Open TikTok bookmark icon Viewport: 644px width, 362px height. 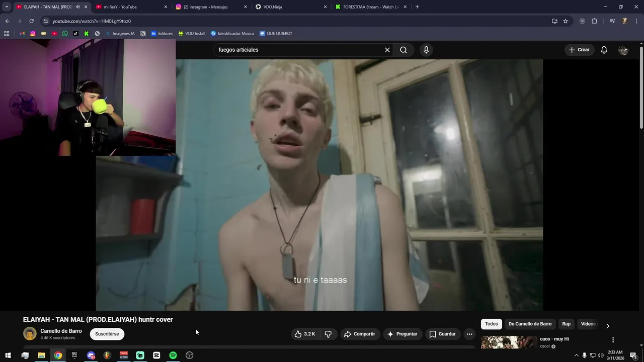coord(76,34)
